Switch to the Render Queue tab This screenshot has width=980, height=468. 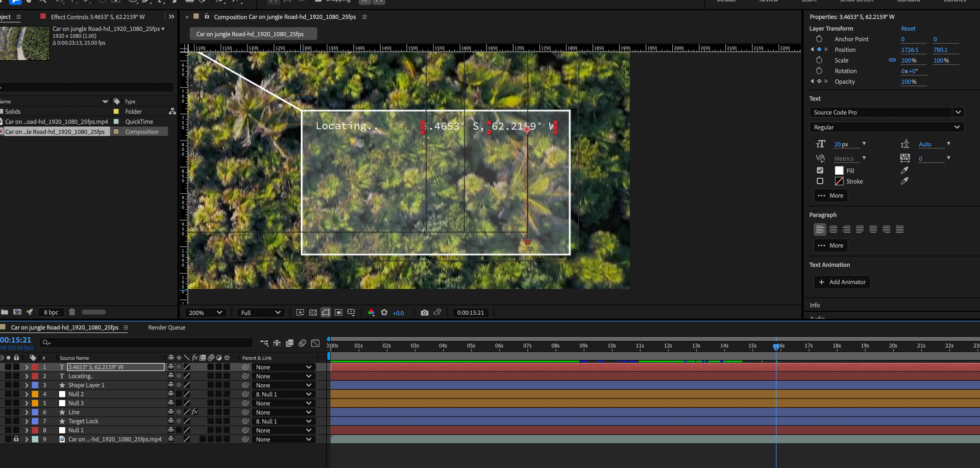167,328
